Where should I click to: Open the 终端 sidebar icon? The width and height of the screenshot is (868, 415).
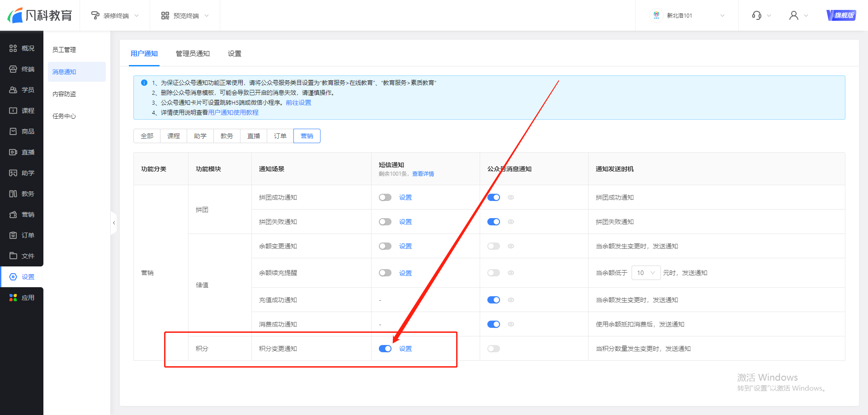point(13,69)
